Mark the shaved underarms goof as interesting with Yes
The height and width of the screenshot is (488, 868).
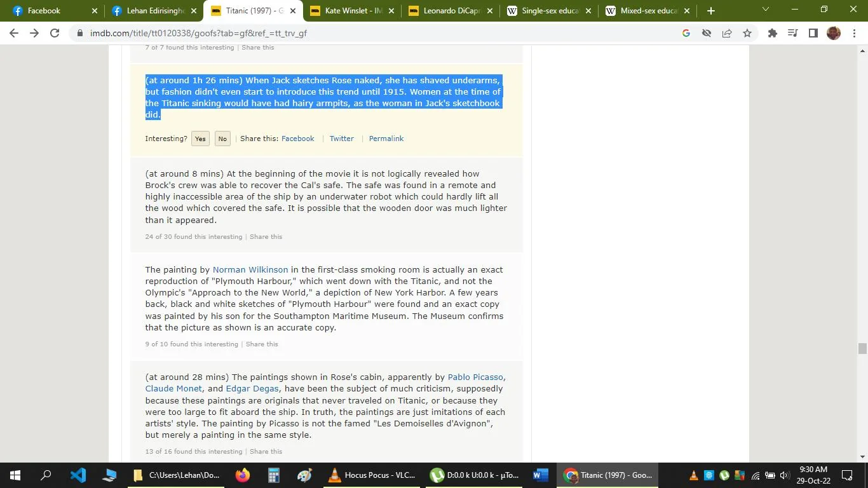click(200, 139)
